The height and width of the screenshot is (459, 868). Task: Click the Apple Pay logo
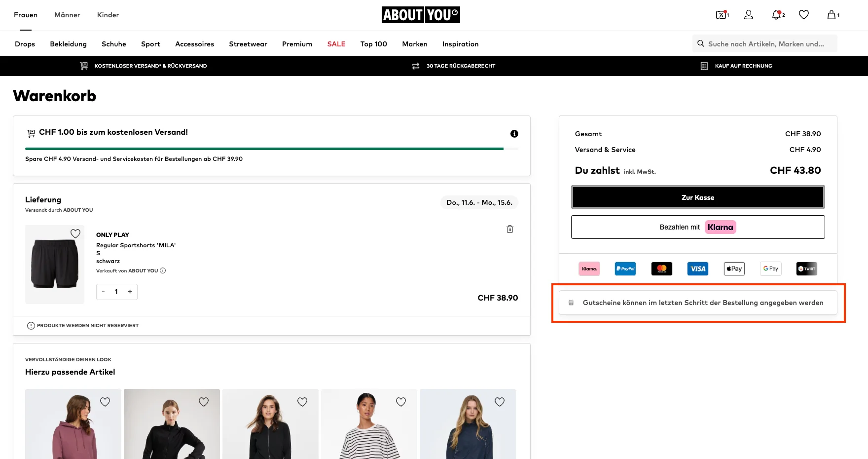[x=734, y=269]
